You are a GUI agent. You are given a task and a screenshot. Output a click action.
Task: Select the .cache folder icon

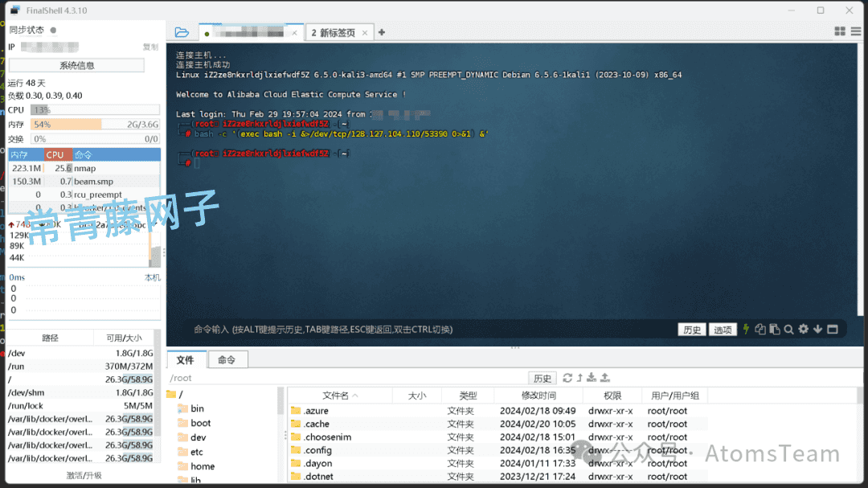click(296, 424)
